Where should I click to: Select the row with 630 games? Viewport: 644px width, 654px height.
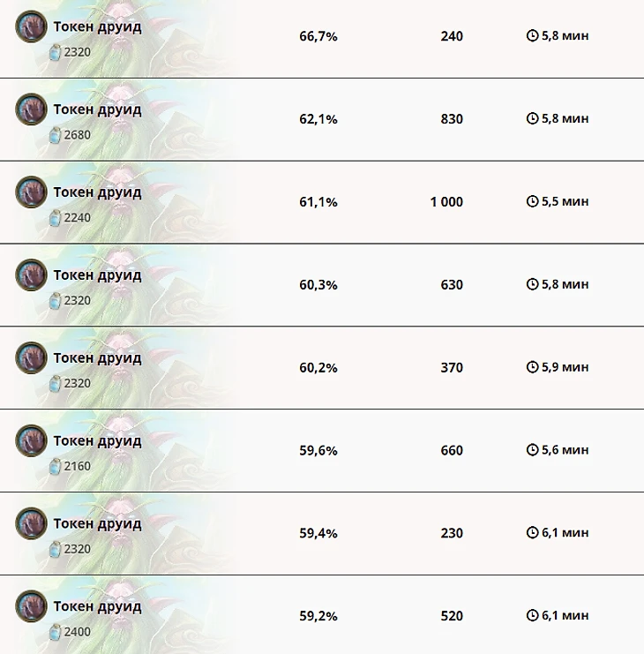(x=322, y=285)
